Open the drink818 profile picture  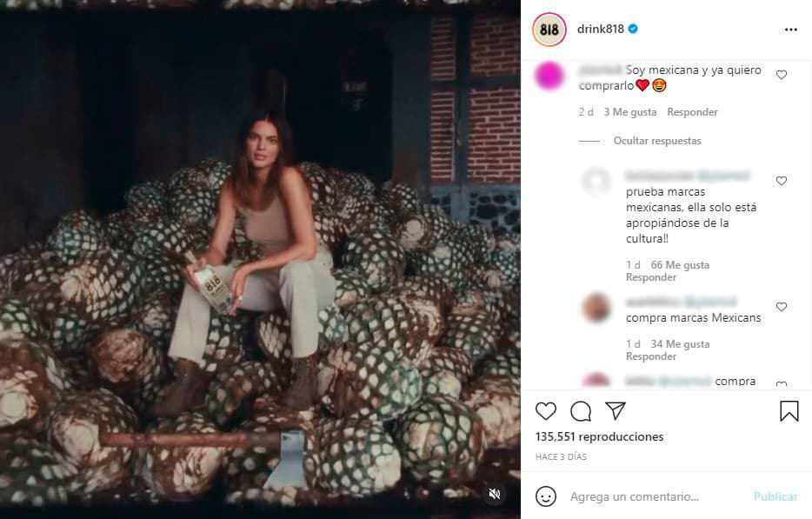548,29
